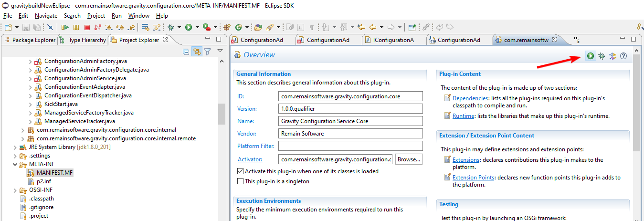Expand KickStart.java tree node
Image resolution: width=644 pixels, height=221 pixels.
(31, 104)
